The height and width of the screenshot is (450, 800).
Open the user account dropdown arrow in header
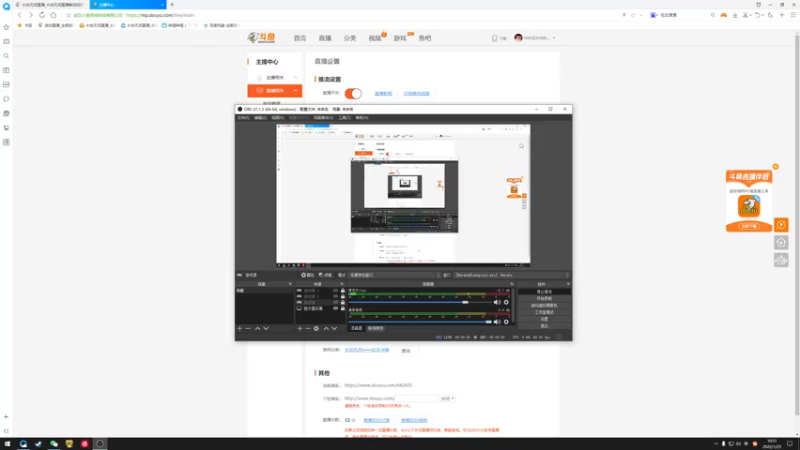click(554, 38)
